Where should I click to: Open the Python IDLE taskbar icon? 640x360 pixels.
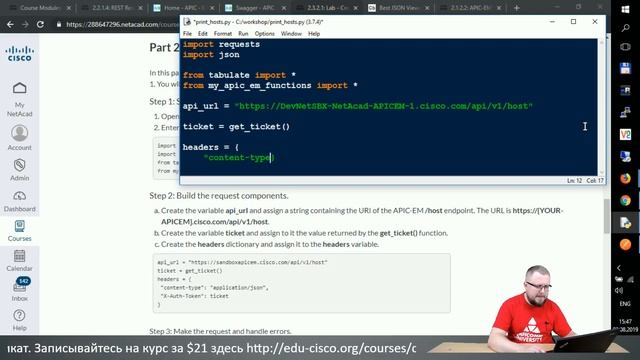(x=625, y=222)
